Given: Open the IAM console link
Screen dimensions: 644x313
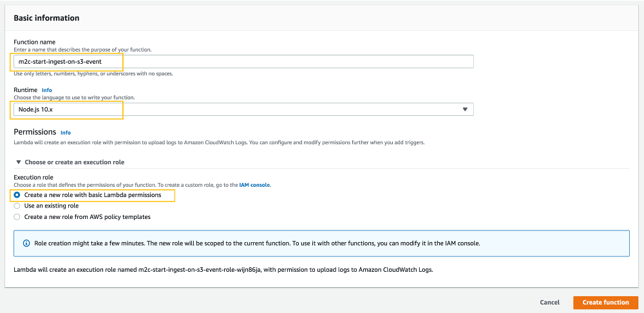Looking at the screenshot, I should coord(254,185).
